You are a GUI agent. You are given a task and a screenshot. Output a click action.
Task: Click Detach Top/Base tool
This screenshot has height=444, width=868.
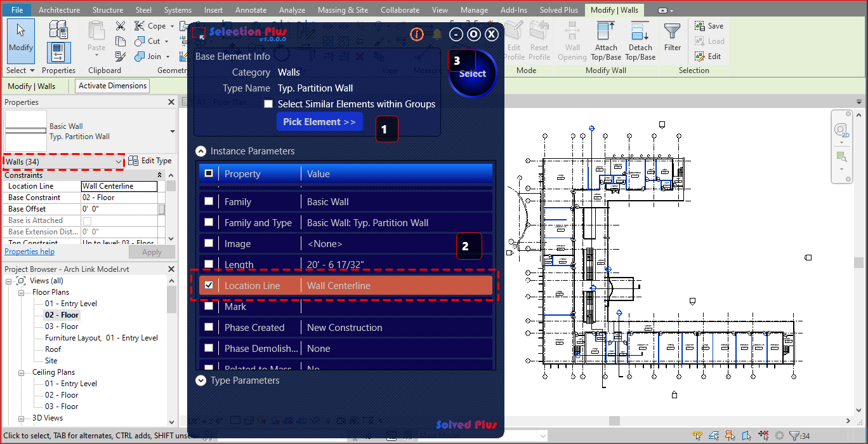(x=640, y=41)
